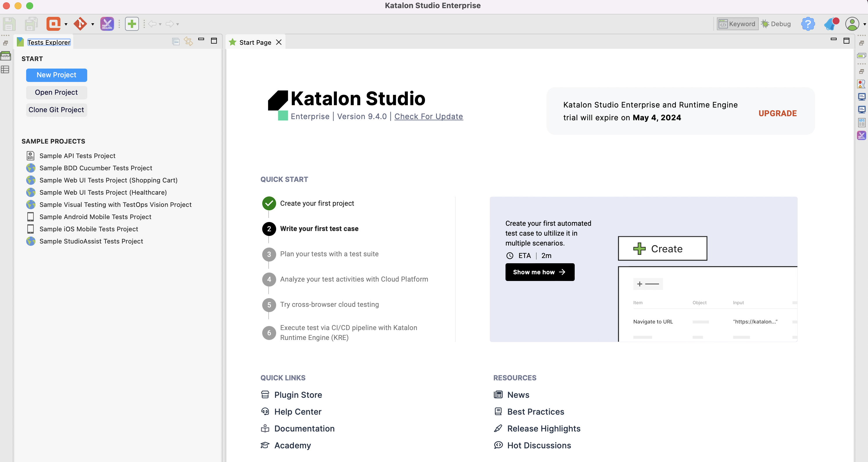Expand the dropdown arrow beside the Git icon

pyautogui.click(x=93, y=24)
